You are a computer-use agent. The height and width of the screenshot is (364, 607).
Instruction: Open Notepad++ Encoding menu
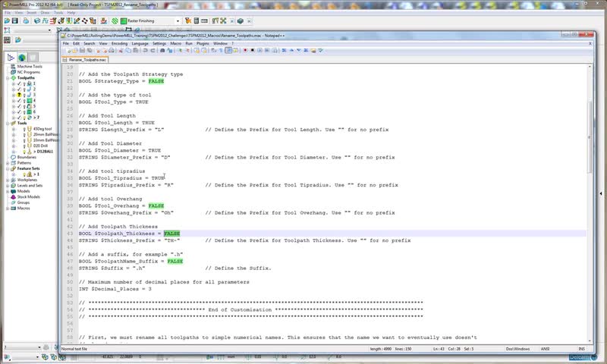coord(119,43)
